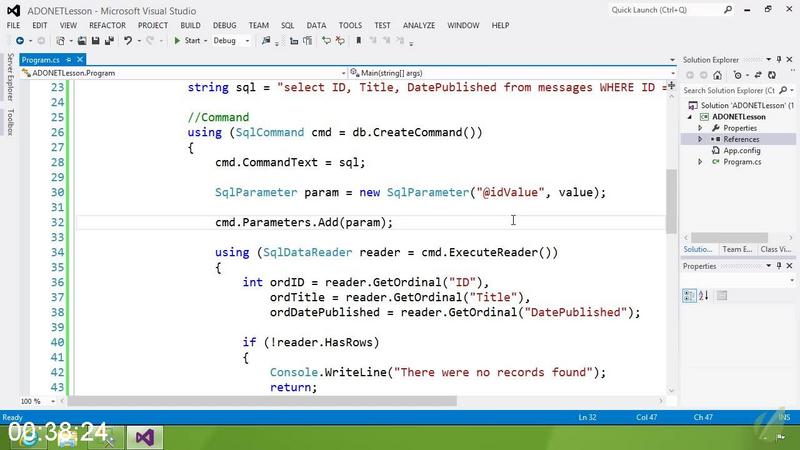Select Solution 'ADONETLesson' root node
Image resolution: width=800 pixels, height=450 pixels.
(x=741, y=105)
